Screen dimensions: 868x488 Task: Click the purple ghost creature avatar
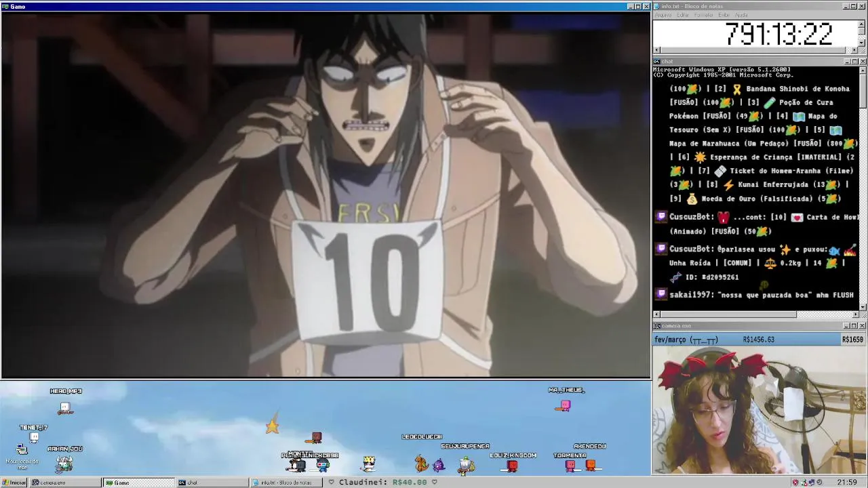click(x=439, y=465)
